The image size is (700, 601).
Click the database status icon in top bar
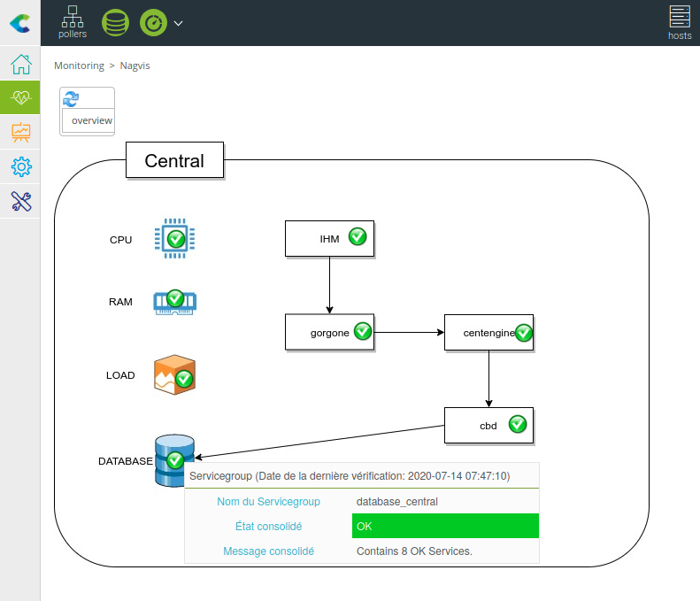115,23
